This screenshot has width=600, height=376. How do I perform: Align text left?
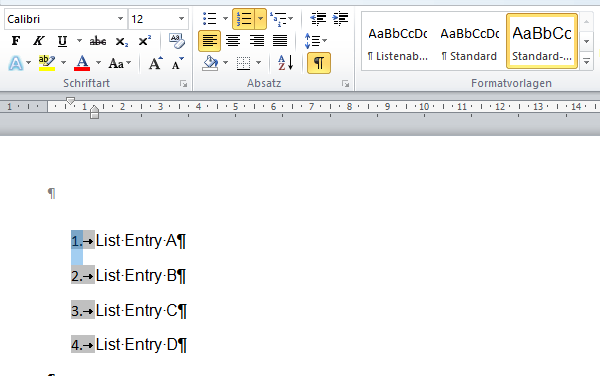(209, 41)
